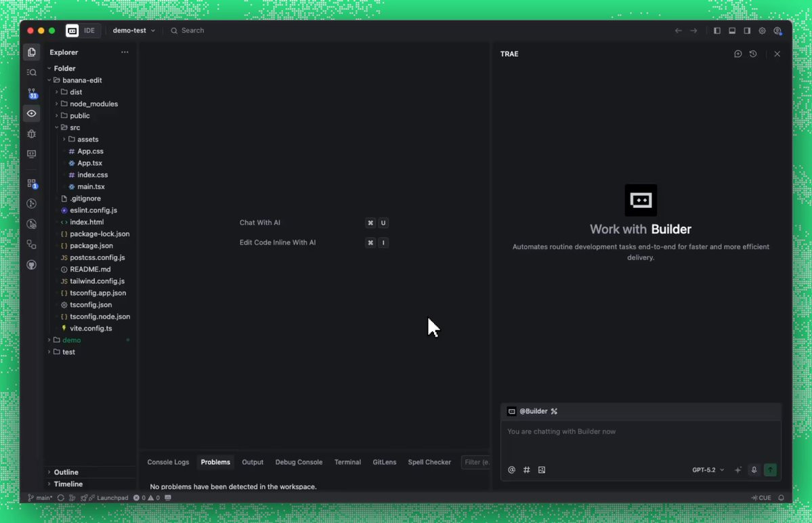This screenshot has width=812, height=523.
Task: Click the Explorer more actions ellipsis
Action: pyautogui.click(x=125, y=52)
